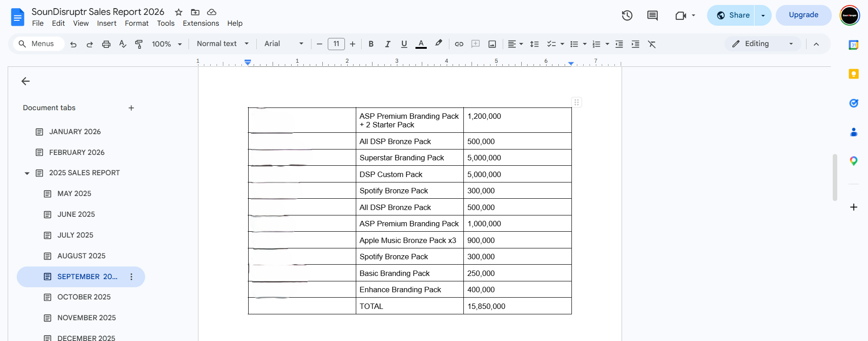Screen dimensions: 868x341
Task: Open the Edit menu
Action: pos(58,23)
